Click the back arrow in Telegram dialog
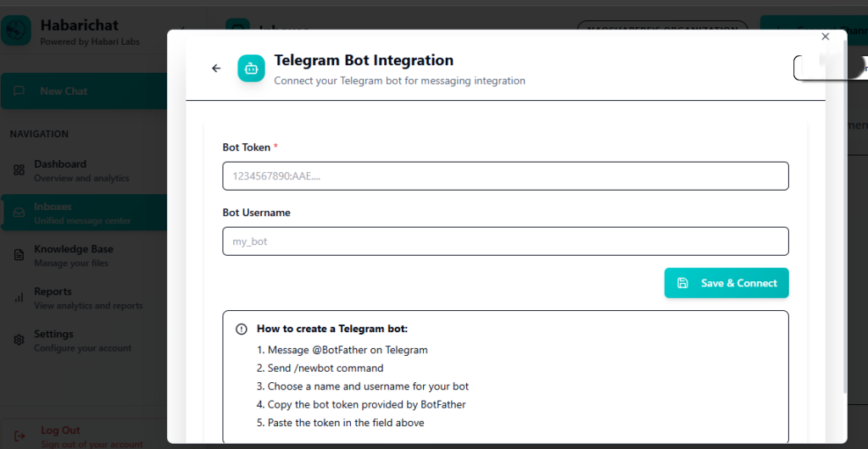868x449 pixels. point(216,69)
